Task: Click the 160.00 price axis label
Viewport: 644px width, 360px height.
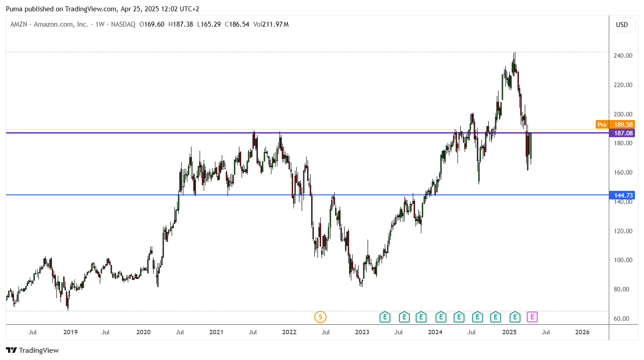Action: (x=622, y=172)
